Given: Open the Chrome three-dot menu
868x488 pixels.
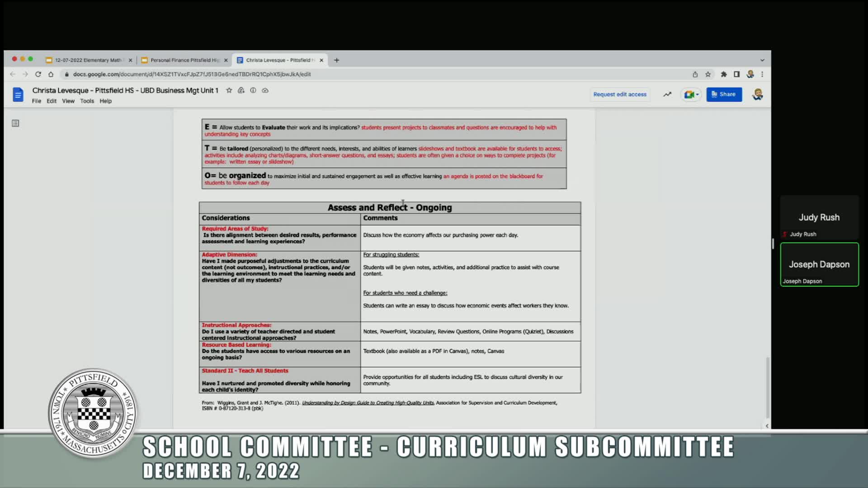Looking at the screenshot, I should point(762,74).
